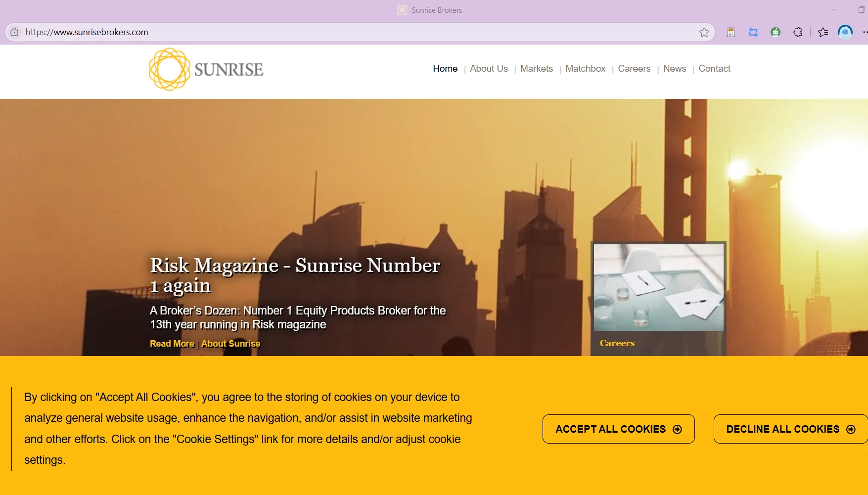Viewport: 868px width, 495px height.
Task: Open the browser profile avatar
Action: tap(845, 32)
